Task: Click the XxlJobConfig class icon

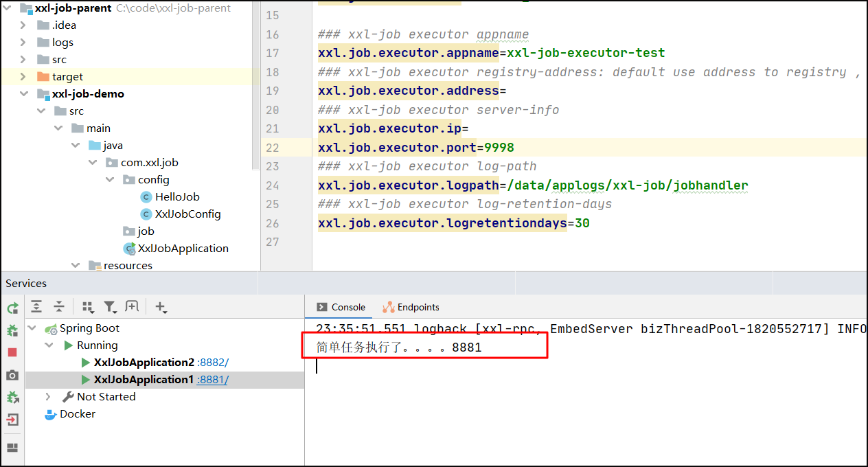Action: [x=146, y=214]
